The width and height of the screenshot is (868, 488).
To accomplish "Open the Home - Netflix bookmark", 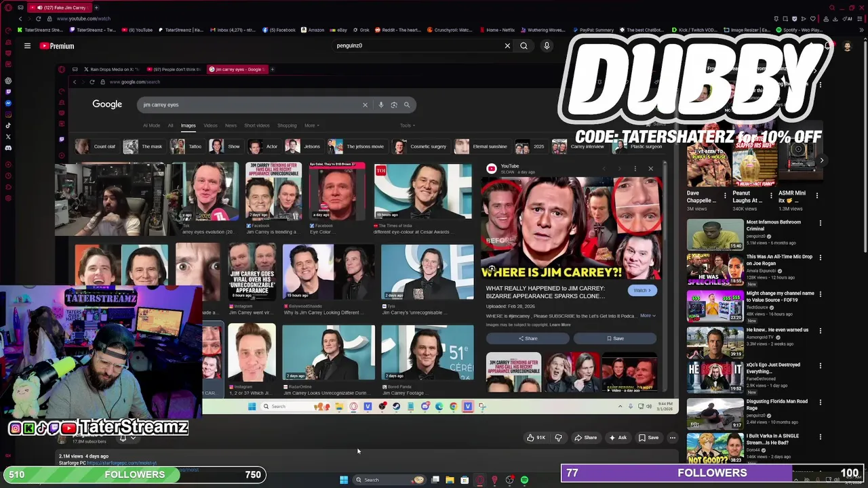I will click(x=497, y=30).
